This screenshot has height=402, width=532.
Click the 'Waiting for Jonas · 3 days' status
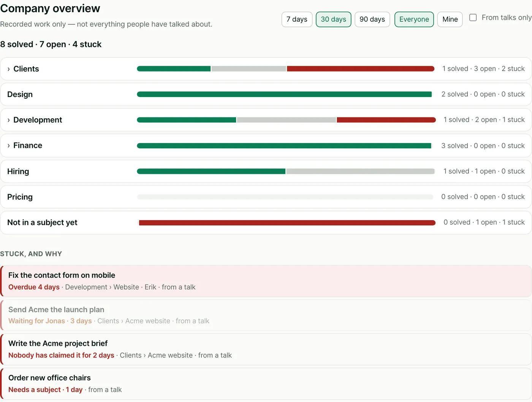point(50,321)
